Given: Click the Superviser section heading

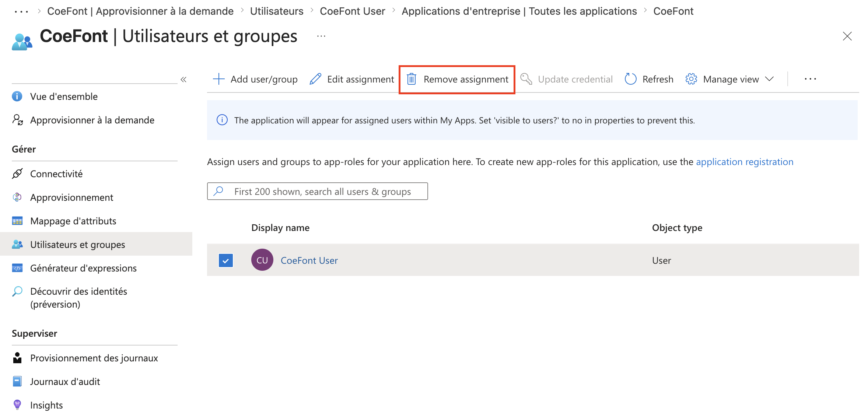Looking at the screenshot, I should pos(34,333).
